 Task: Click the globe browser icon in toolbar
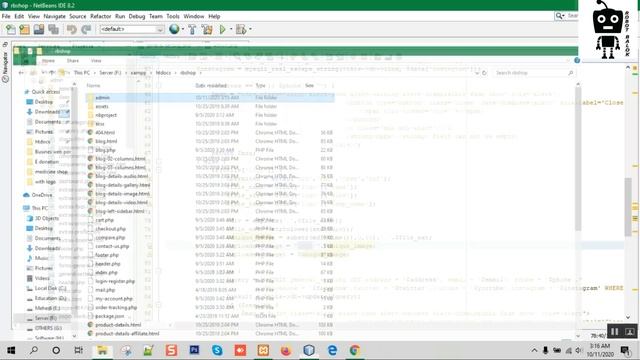pyautogui.click(x=174, y=29)
